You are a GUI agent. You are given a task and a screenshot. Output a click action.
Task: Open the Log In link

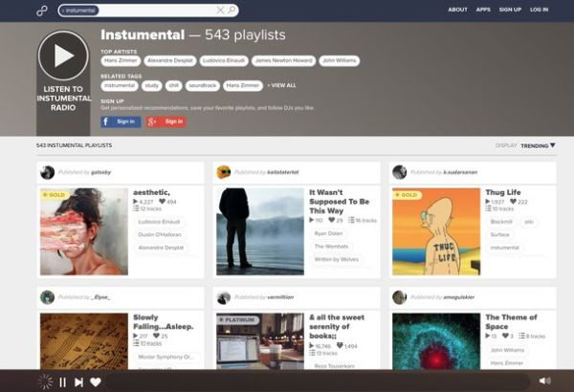click(x=539, y=10)
